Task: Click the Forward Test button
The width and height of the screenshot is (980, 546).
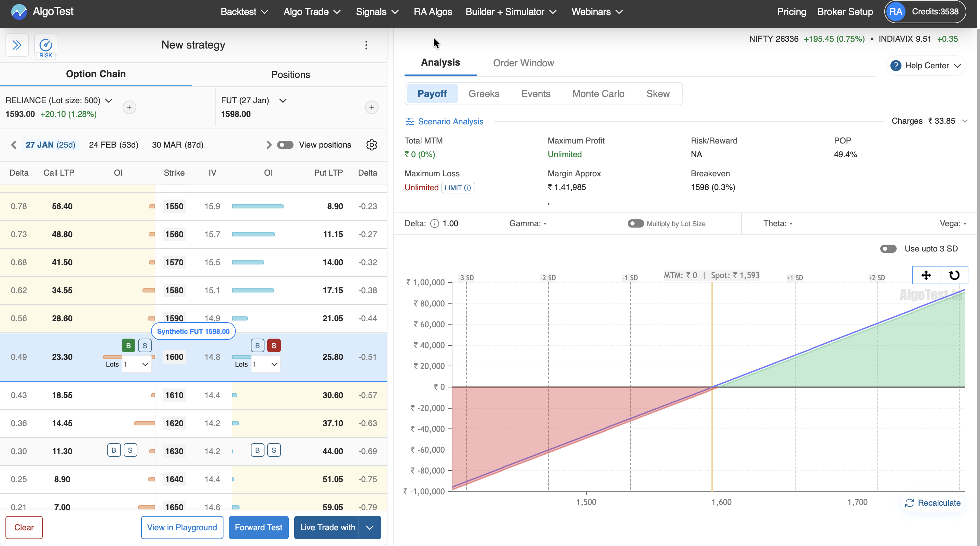Action: 258,527
